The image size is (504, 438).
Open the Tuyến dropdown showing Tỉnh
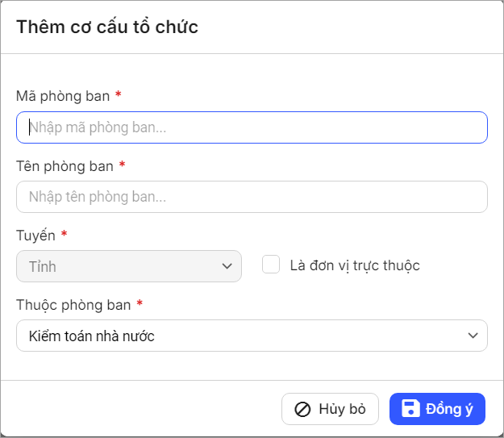coord(129,266)
